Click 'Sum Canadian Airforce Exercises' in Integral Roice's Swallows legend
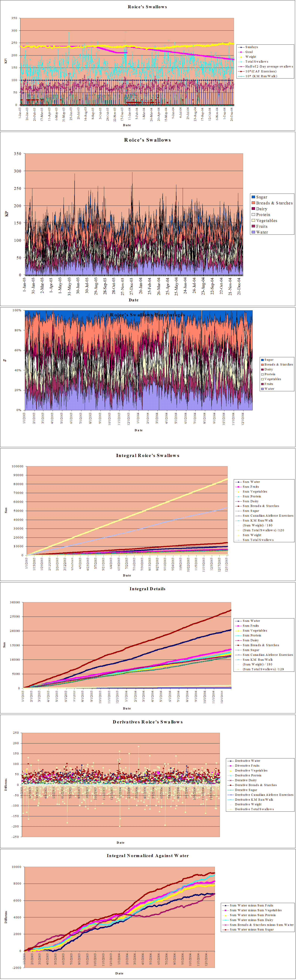Viewport: 296px width, 980px height. tap(268, 516)
